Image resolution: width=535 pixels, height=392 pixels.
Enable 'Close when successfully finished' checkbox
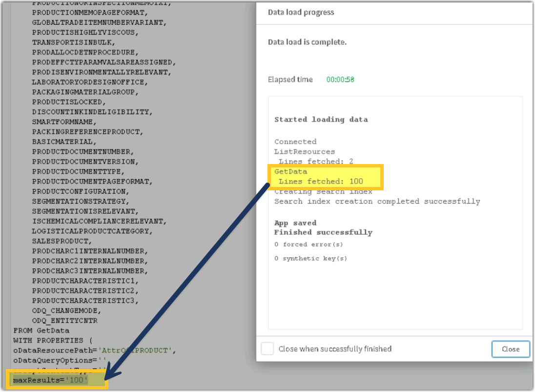click(267, 349)
